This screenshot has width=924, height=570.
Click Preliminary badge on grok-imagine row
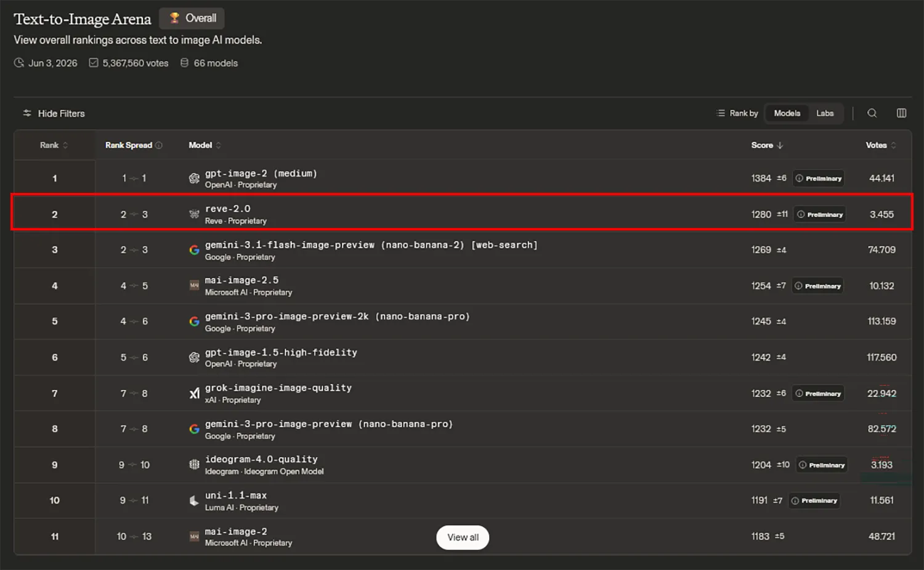click(x=818, y=394)
